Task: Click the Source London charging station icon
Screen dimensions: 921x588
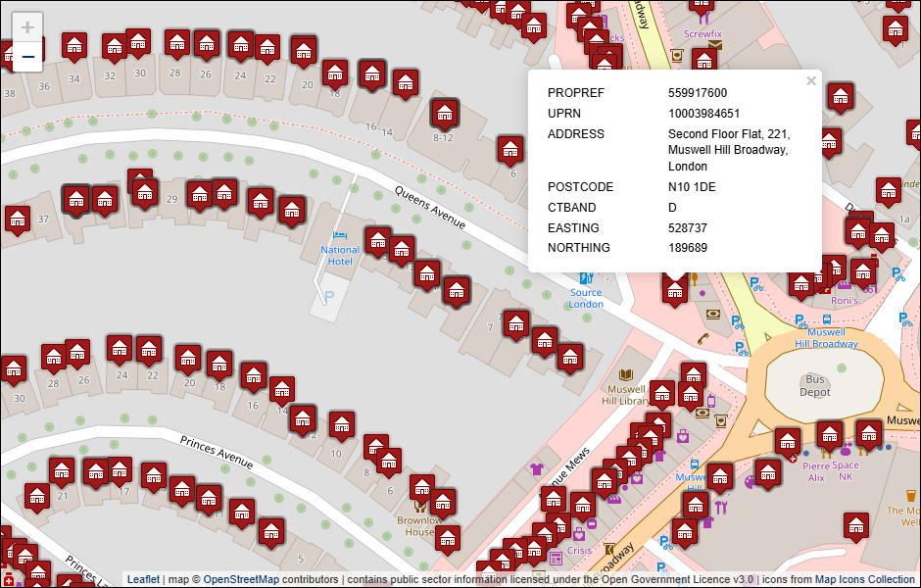Action: 586,277
